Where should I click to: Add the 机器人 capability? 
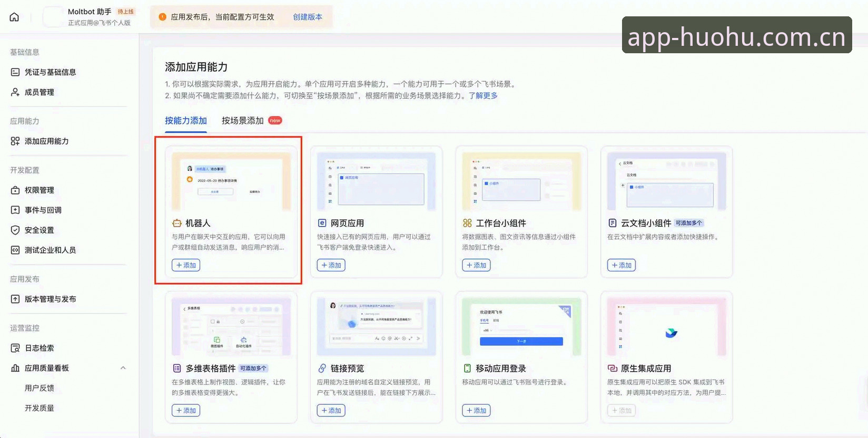(186, 265)
